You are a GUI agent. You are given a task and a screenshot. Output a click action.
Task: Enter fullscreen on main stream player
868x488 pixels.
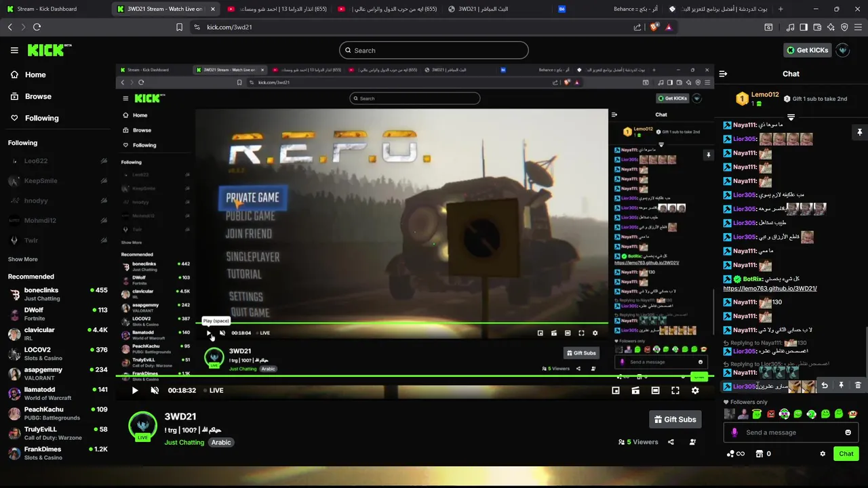675,390
